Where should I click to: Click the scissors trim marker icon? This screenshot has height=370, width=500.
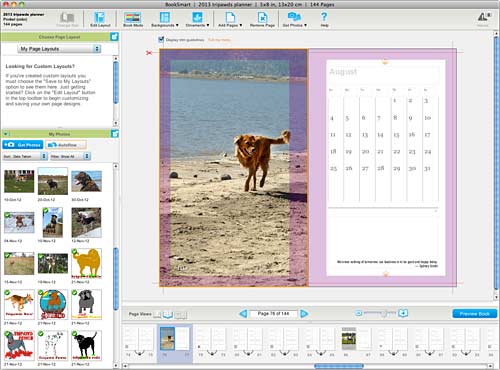click(x=149, y=53)
